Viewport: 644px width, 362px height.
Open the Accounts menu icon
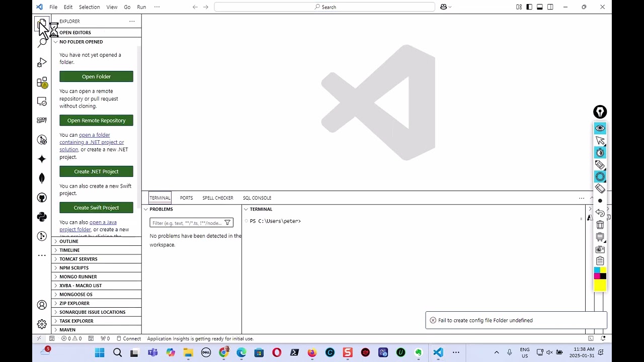[42, 305]
